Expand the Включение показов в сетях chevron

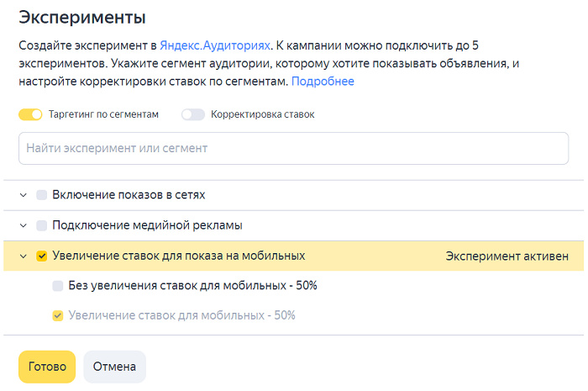[x=24, y=195]
